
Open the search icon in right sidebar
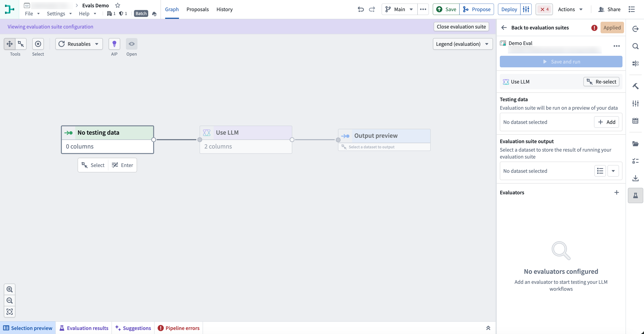[x=635, y=46]
